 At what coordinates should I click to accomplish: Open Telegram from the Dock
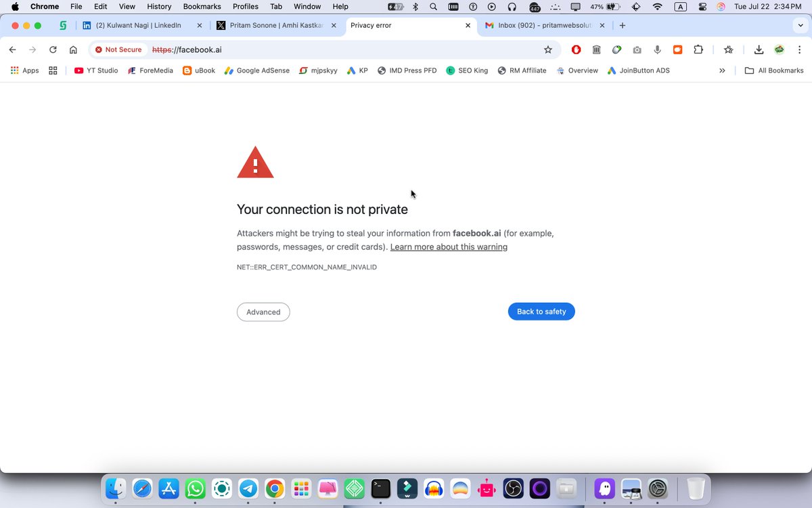click(x=248, y=488)
